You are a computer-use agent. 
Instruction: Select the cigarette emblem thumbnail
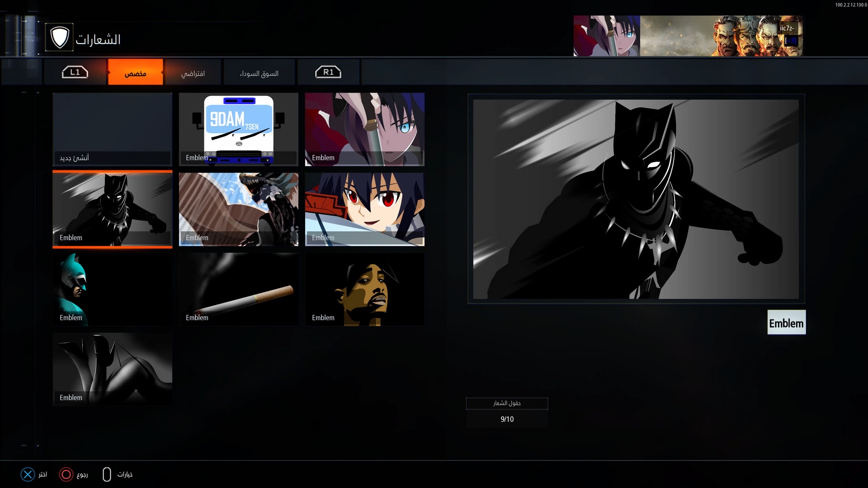tap(238, 289)
